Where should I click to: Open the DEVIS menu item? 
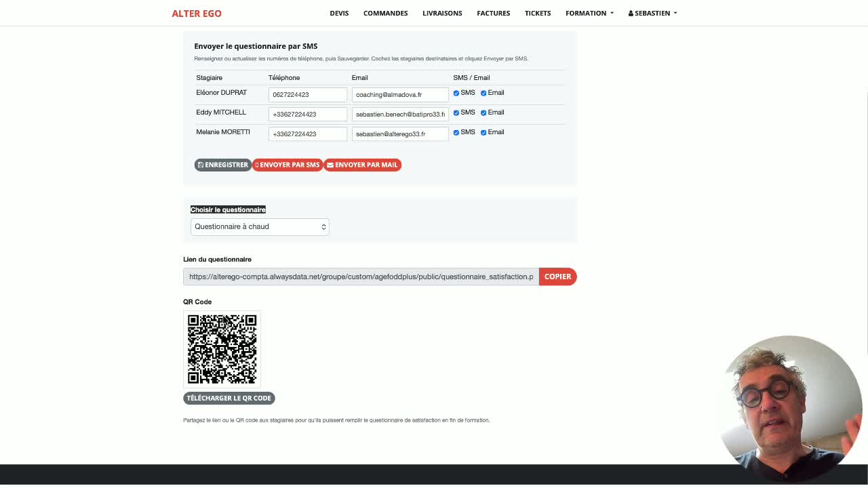pyautogui.click(x=339, y=13)
